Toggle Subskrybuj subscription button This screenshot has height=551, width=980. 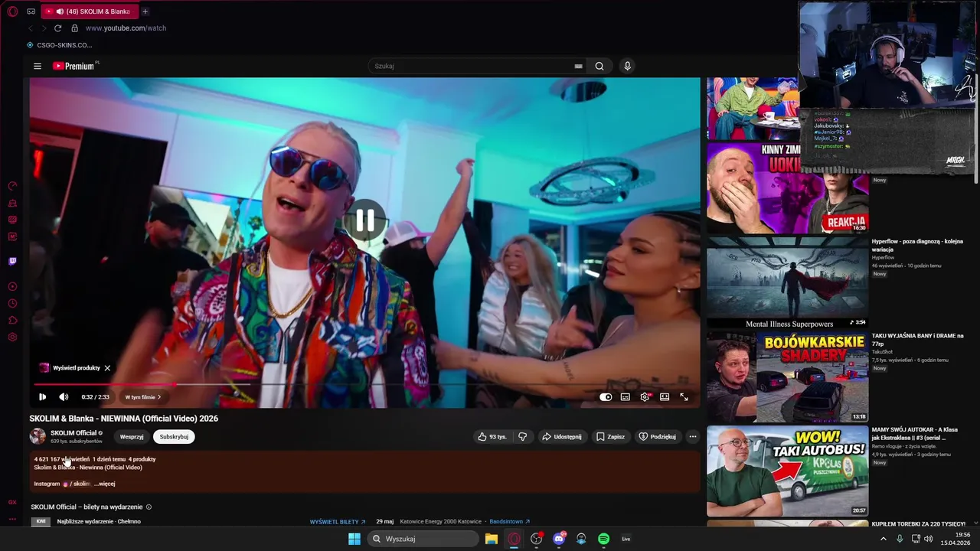(174, 437)
